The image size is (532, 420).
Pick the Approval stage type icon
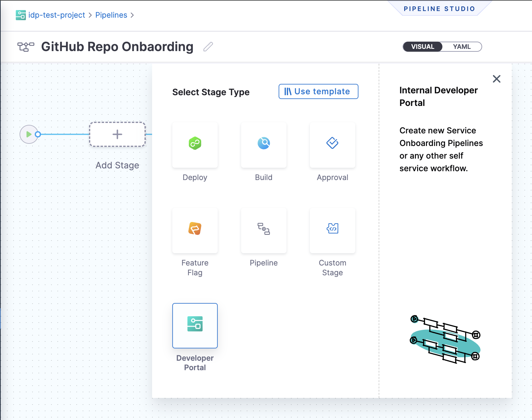[332, 144]
